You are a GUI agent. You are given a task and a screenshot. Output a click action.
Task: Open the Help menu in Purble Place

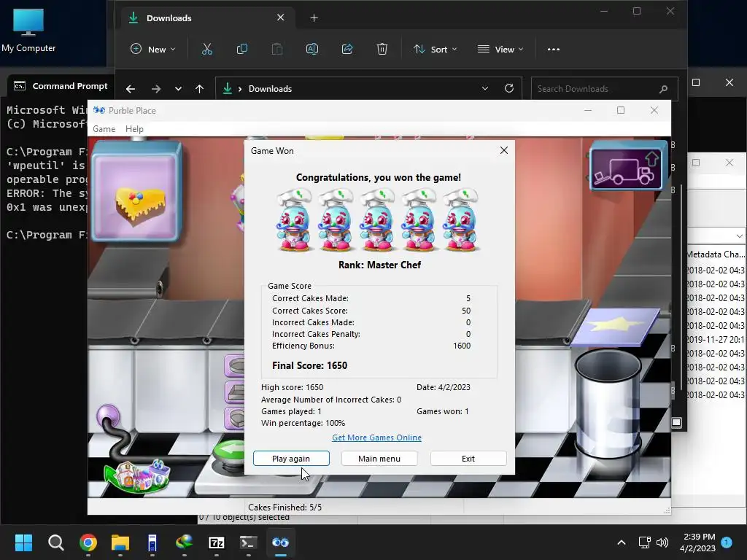pos(134,129)
